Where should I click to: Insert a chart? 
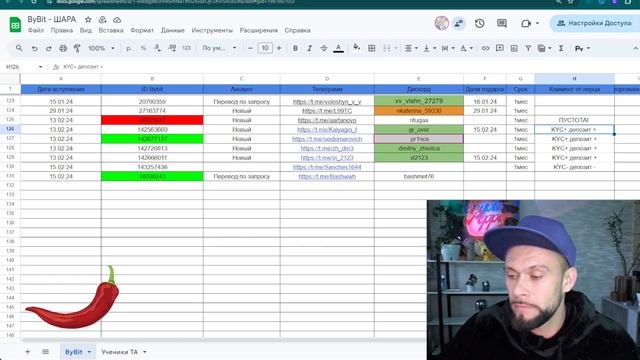coord(514,48)
